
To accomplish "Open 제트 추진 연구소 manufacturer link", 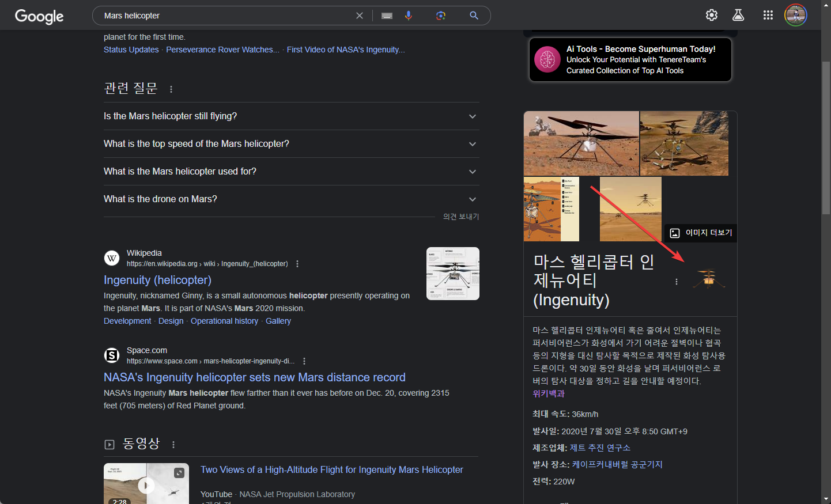I will pyautogui.click(x=600, y=448).
